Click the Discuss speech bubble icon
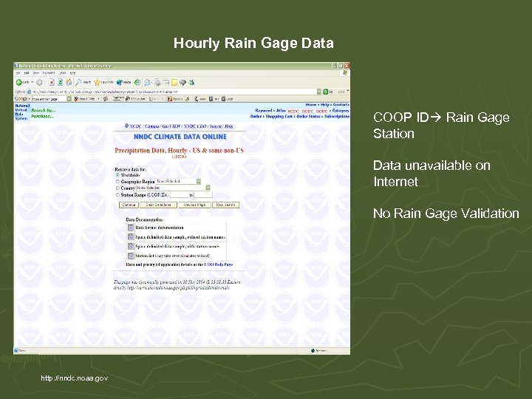The image size is (532, 399). [x=183, y=82]
